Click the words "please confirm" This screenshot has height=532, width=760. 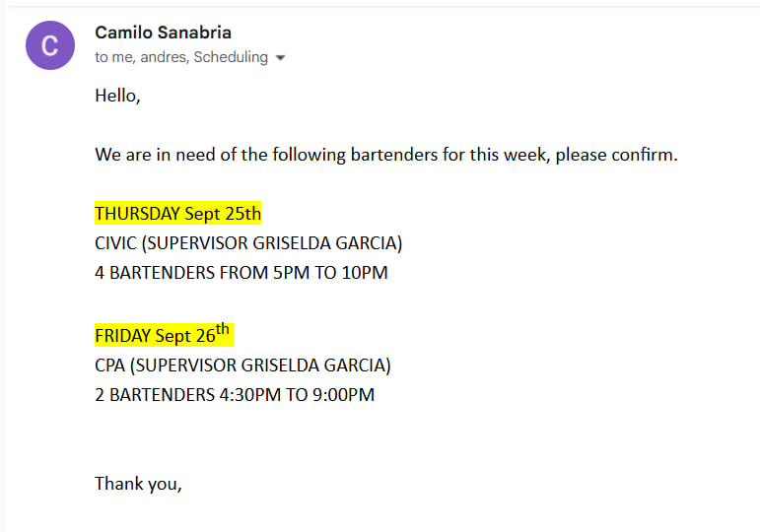point(616,155)
